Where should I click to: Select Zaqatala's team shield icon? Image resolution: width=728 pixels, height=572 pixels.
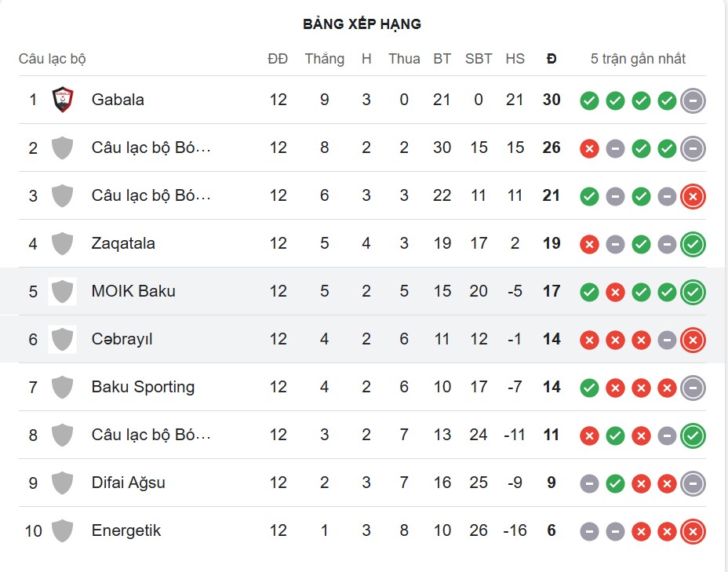[x=61, y=243]
